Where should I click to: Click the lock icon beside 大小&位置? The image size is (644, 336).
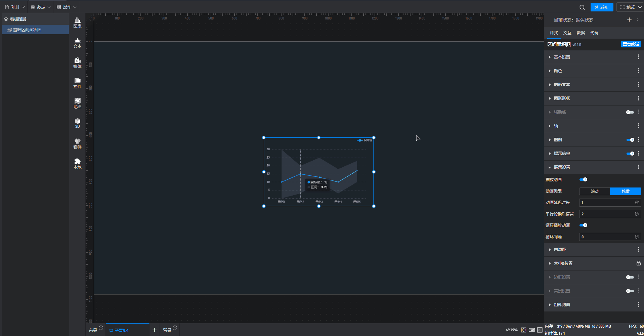tap(638, 263)
